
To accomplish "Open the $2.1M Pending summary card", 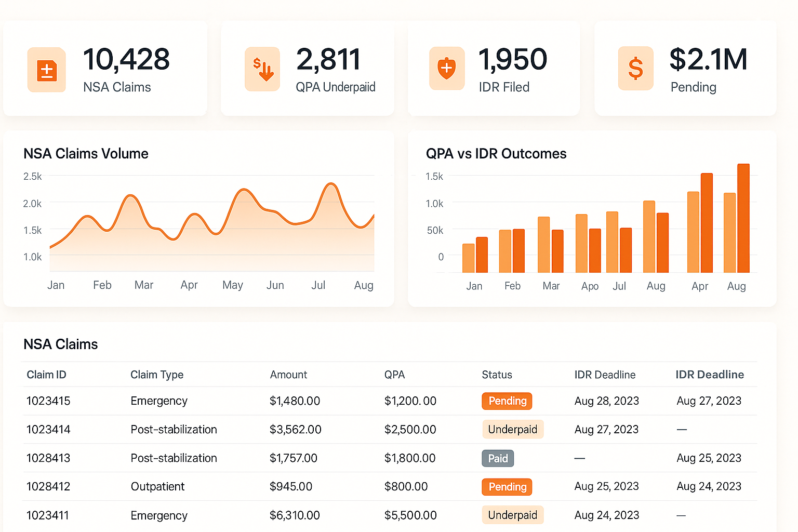I will [685, 68].
